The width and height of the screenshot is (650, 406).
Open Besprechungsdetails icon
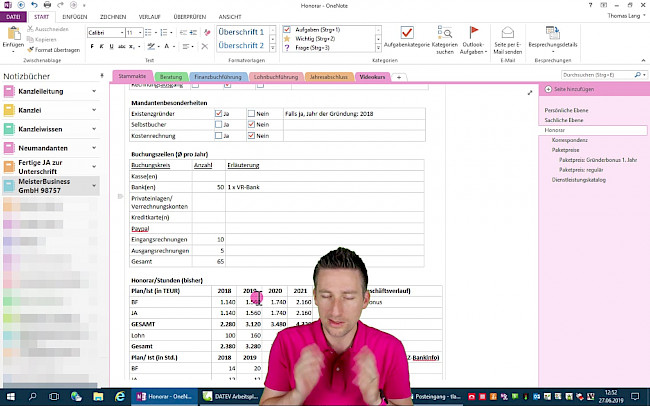coord(552,33)
